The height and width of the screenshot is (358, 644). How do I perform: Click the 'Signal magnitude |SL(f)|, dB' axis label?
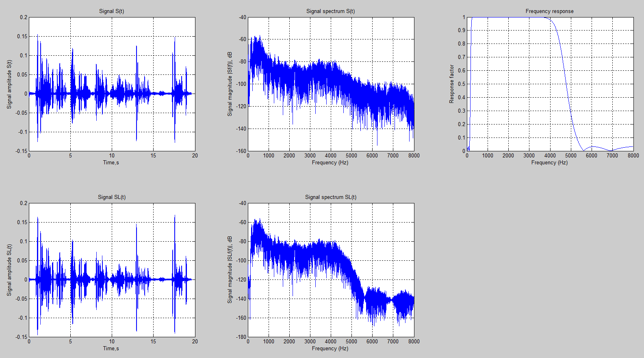click(230, 270)
